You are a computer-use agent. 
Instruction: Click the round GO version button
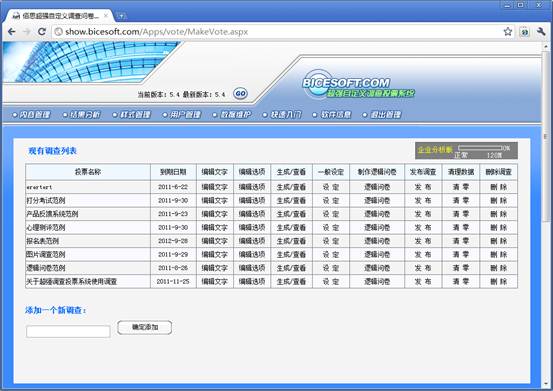pos(241,93)
